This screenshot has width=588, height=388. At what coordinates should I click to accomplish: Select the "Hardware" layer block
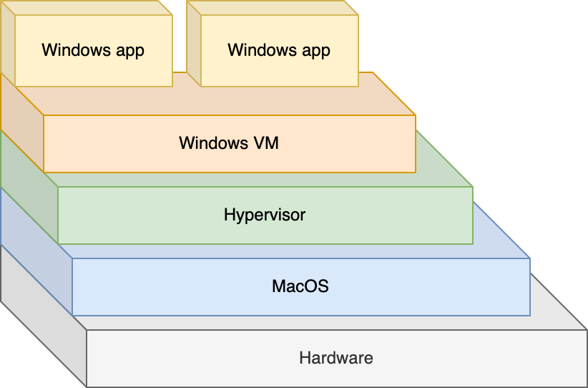(336, 359)
